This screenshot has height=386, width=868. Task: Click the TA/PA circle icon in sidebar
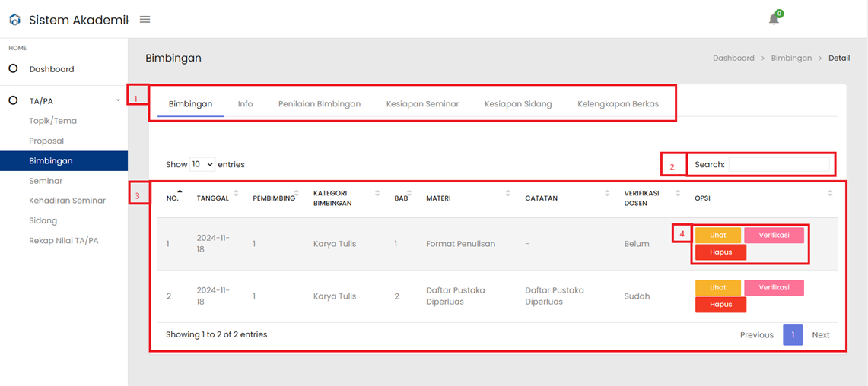13,100
